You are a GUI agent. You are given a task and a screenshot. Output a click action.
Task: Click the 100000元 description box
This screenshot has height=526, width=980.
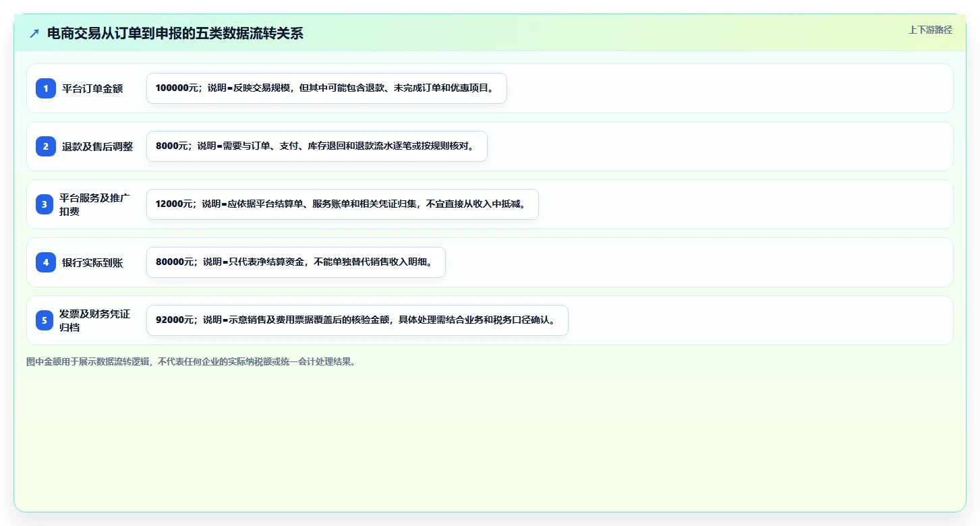pyautogui.click(x=326, y=88)
